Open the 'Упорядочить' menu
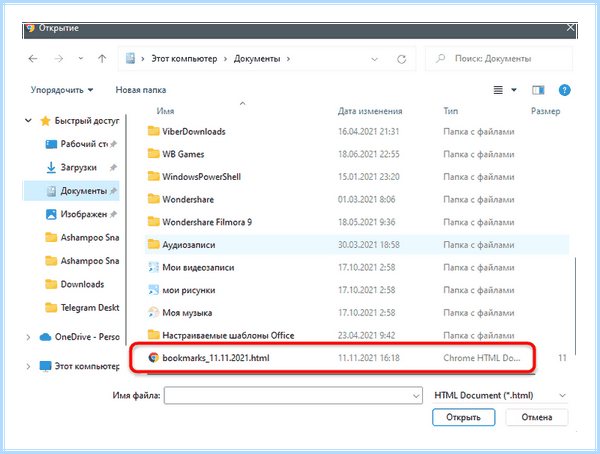 (x=62, y=90)
